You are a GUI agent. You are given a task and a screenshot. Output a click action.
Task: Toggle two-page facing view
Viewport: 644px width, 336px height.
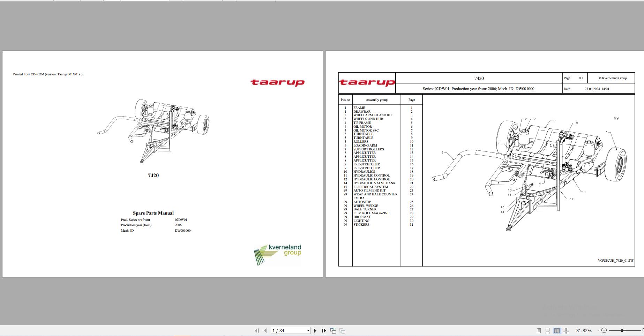pyautogui.click(x=557, y=330)
